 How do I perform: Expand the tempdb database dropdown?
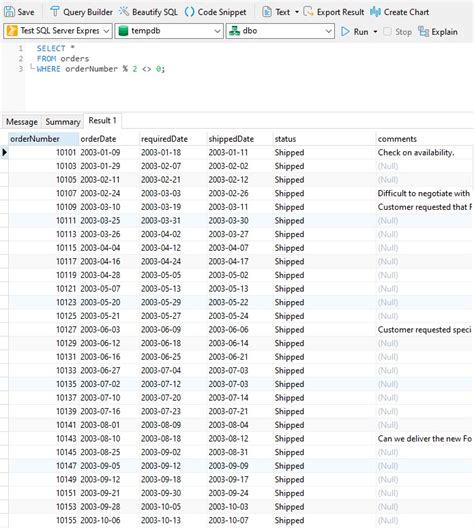217,31
